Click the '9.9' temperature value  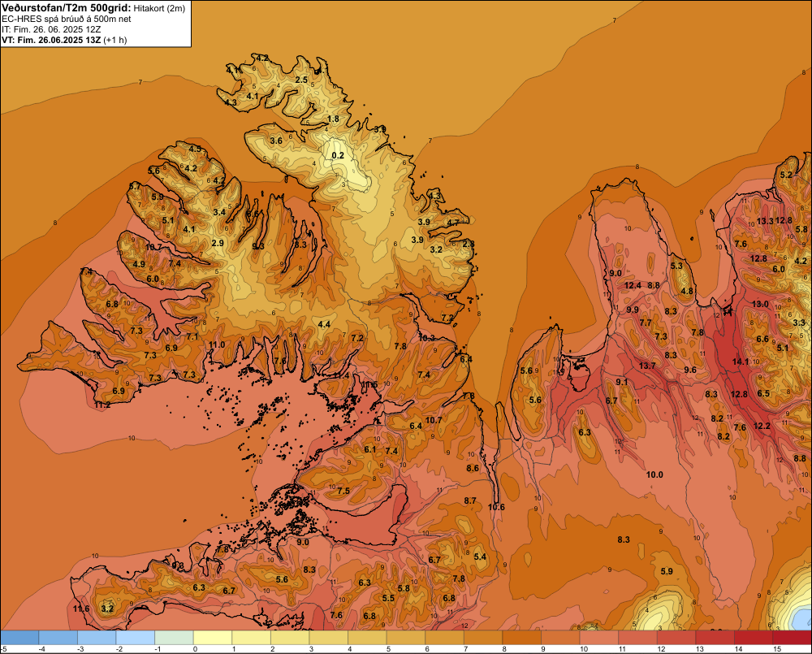(633, 310)
